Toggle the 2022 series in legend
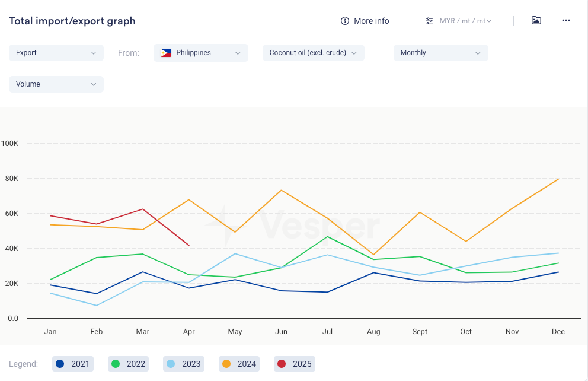Screen dimensions: 588x381 click(128, 364)
